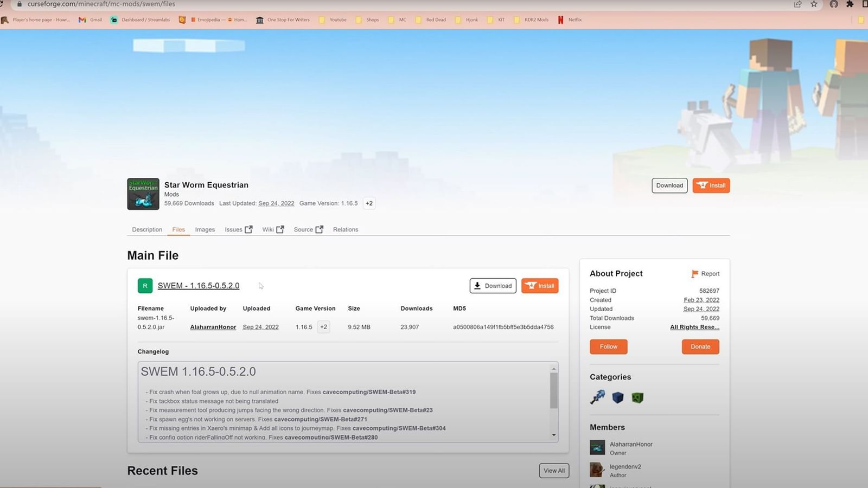Open the AlaharranHonor uploader profile link
This screenshot has height=488, width=868.
(x=213, y=326)
